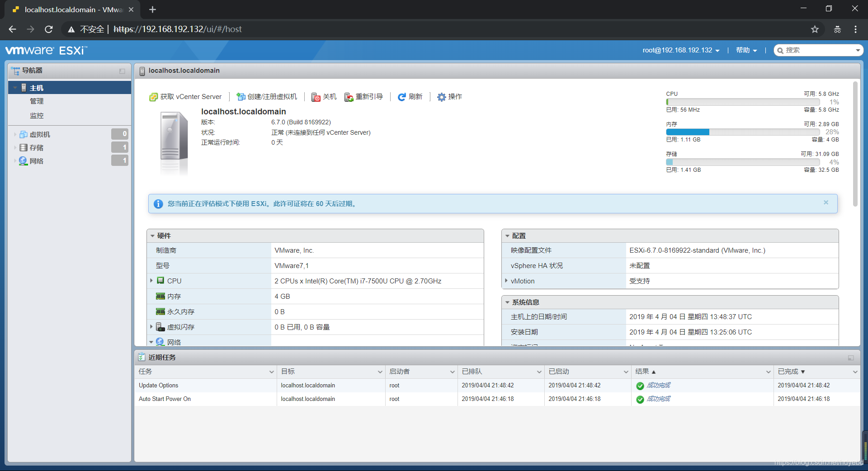Click the red shut down host icon

point(316,97)
